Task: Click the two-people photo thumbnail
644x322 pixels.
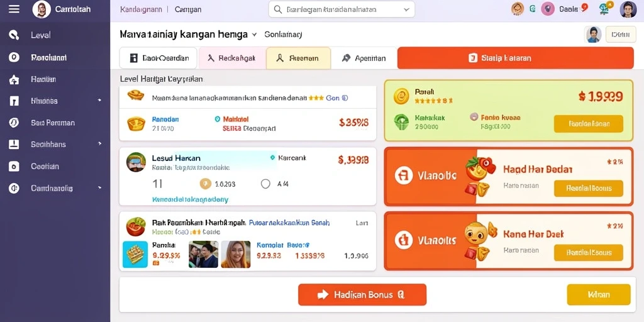Action: 203,254
